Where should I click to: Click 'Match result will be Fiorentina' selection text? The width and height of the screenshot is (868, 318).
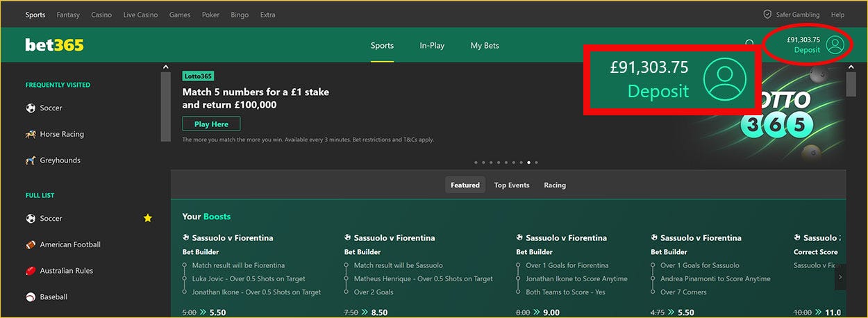click(238, 265)
